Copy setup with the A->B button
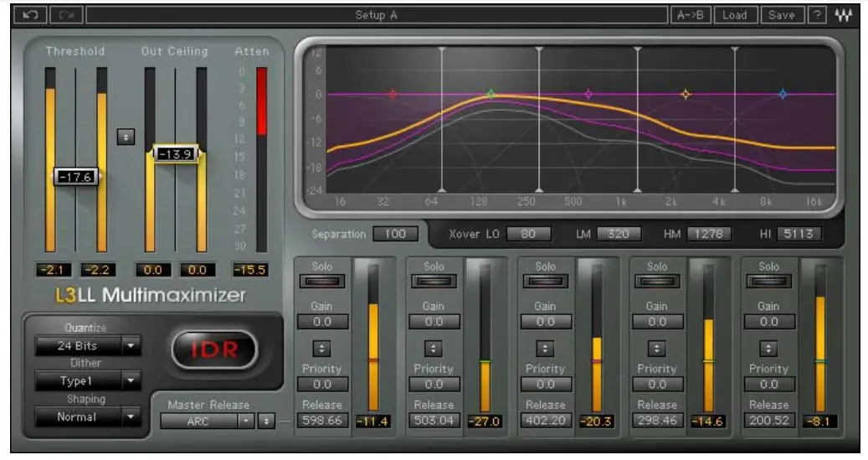Image resolution: width=868 pixels, height=460 pixels. (691, 15)
